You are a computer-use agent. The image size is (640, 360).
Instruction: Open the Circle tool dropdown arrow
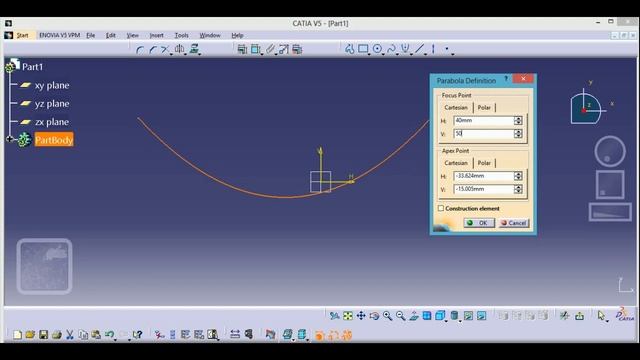383,53
